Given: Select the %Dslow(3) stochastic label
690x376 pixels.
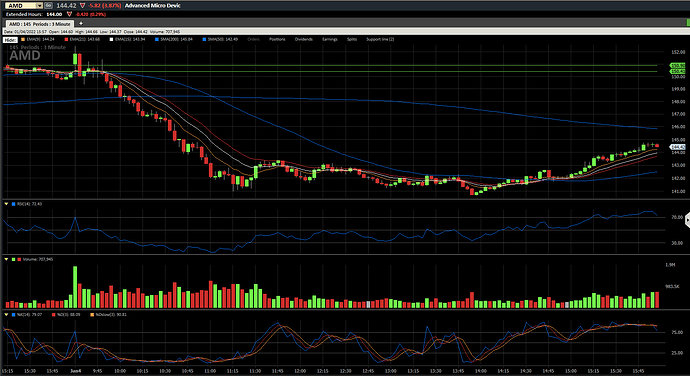Looking at the screenshot, I should coord(111,315).
